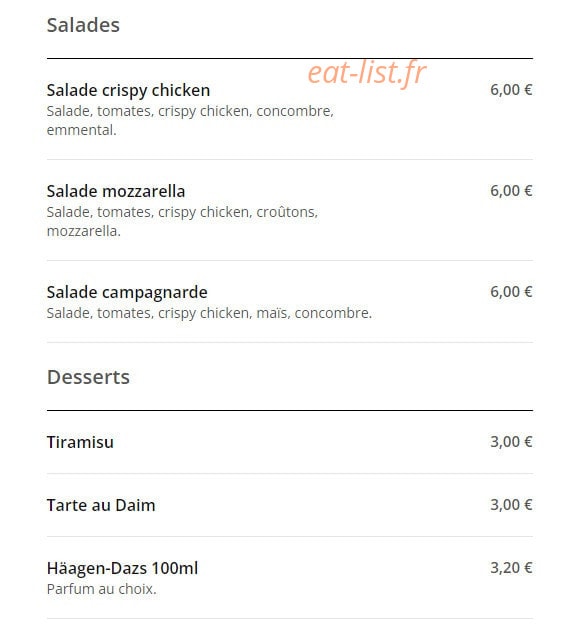Click the Tarte au Daim 3,00 € price
Screen dimensions: 582x629
click(511, 505)
